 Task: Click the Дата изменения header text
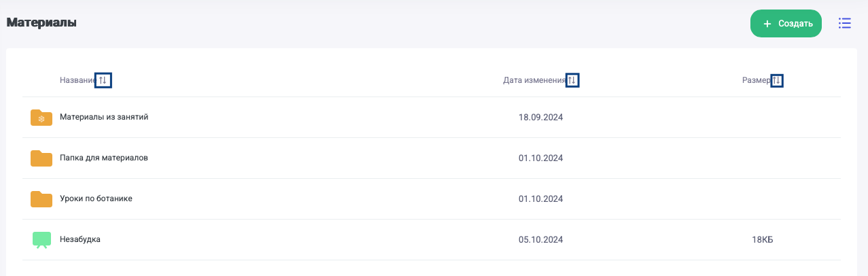[534, 80]
